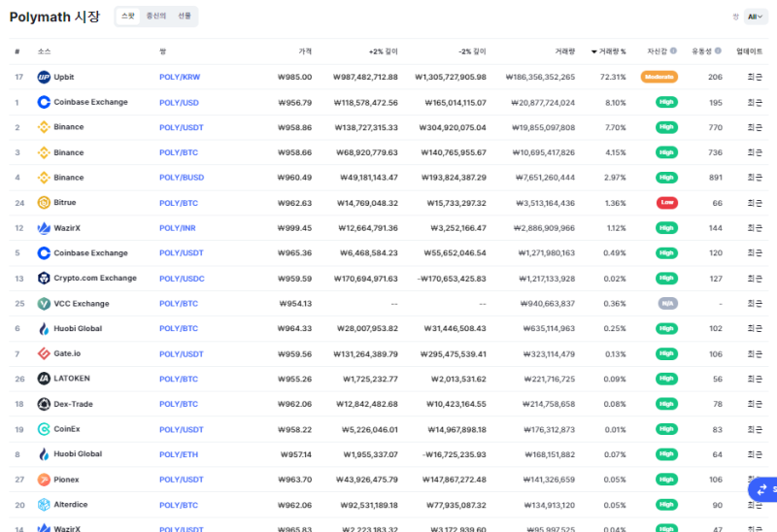Click the Pionex logo
This screenshot has width=777, height=532.
pos(44,480)
